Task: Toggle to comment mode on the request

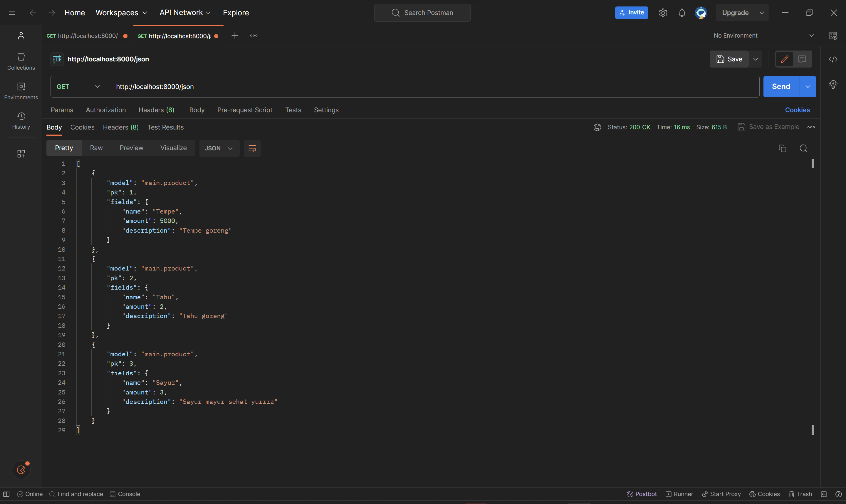Action: [x=802, y=59]
